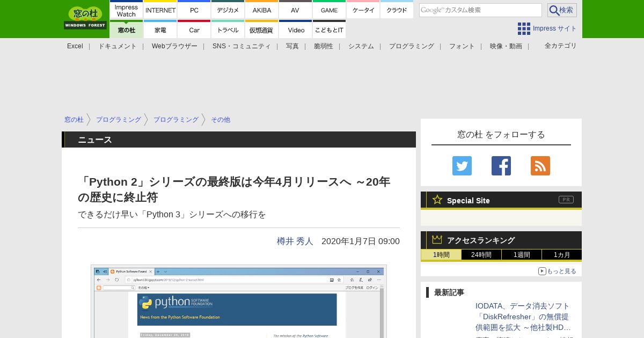
Task: Open the 写真 category
Action: click(292, 46)
